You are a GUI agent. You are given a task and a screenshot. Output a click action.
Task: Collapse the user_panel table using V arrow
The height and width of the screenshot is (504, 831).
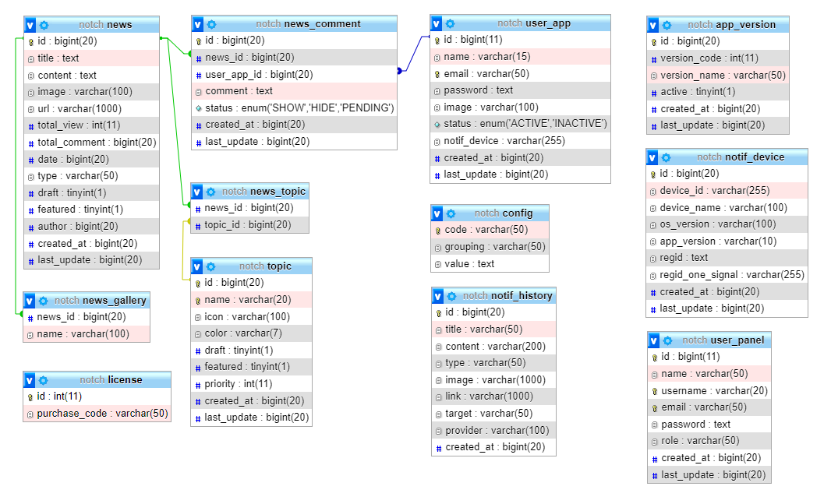(x=654, y=340)
